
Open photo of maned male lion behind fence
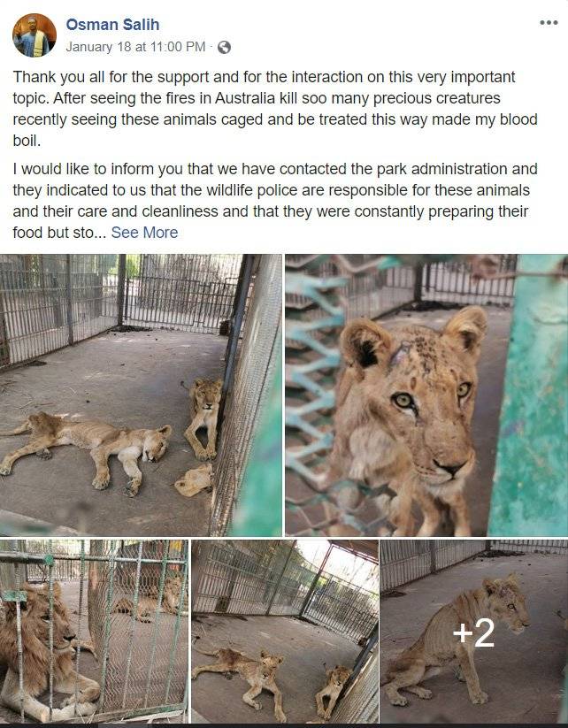94,631
